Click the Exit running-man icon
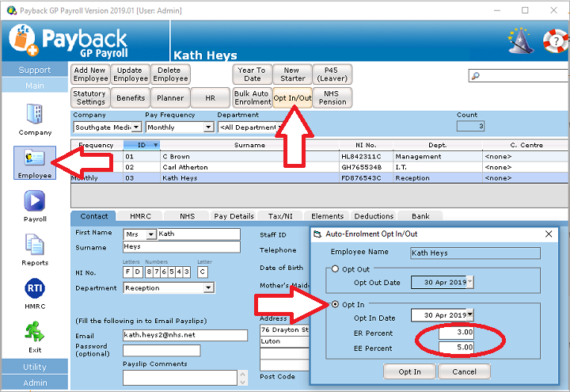This screenshot has height=392, width=570. click(35, 333)
